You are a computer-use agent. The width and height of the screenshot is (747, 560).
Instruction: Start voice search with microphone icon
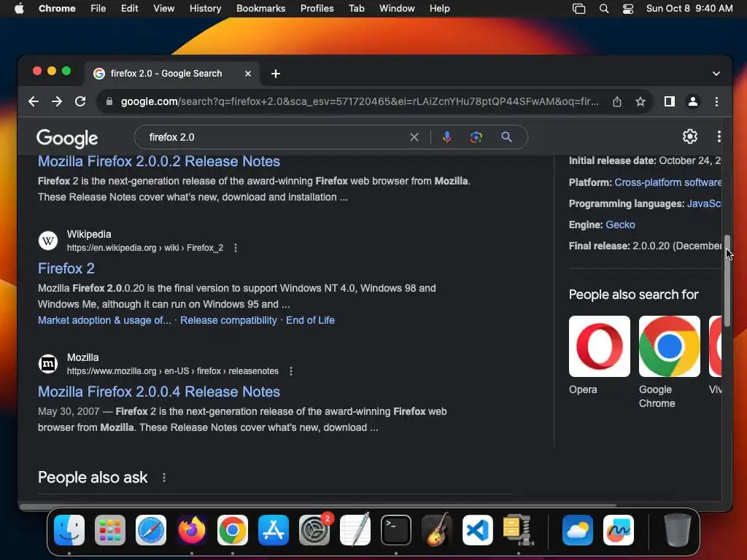point(446,137)
